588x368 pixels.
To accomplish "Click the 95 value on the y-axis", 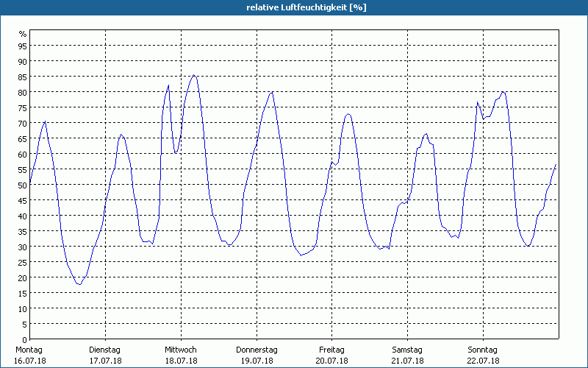I will click(x=23, y=46).
